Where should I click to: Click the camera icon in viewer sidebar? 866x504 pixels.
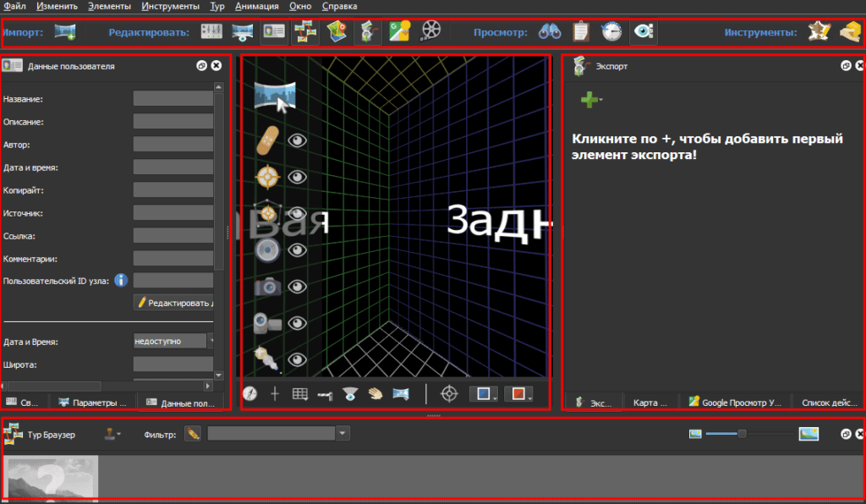(268, 287)
